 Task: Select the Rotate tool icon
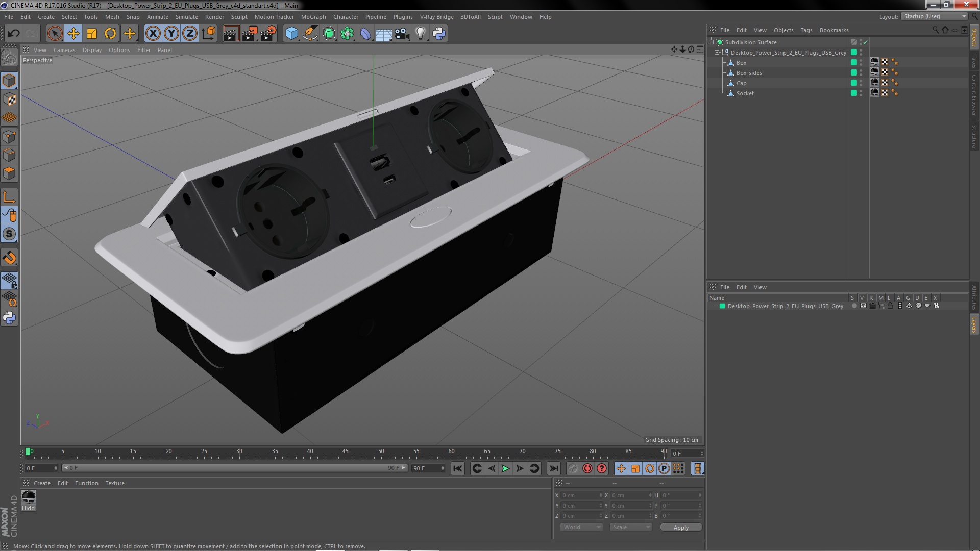110,34
